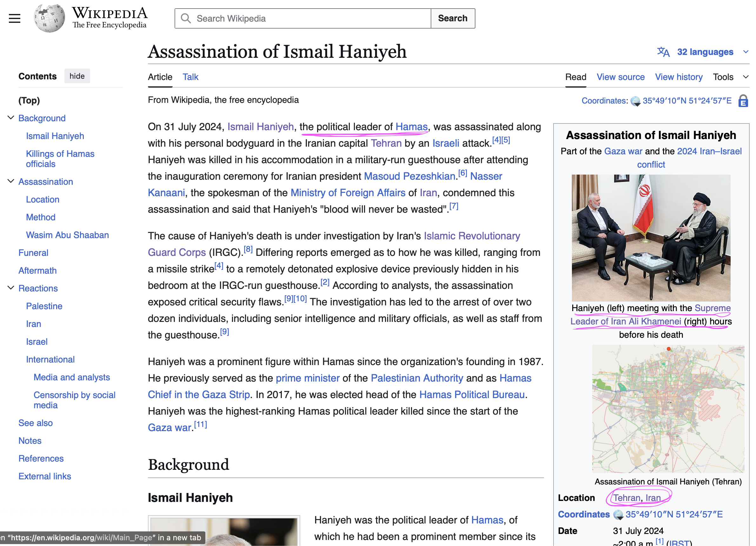
Task: Go to Method in contents sidebar
Action: pyautogui.click(x=41, y=217)
